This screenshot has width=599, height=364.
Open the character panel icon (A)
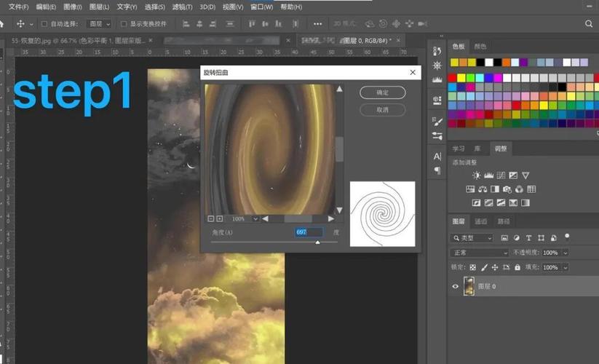(437, 157)
